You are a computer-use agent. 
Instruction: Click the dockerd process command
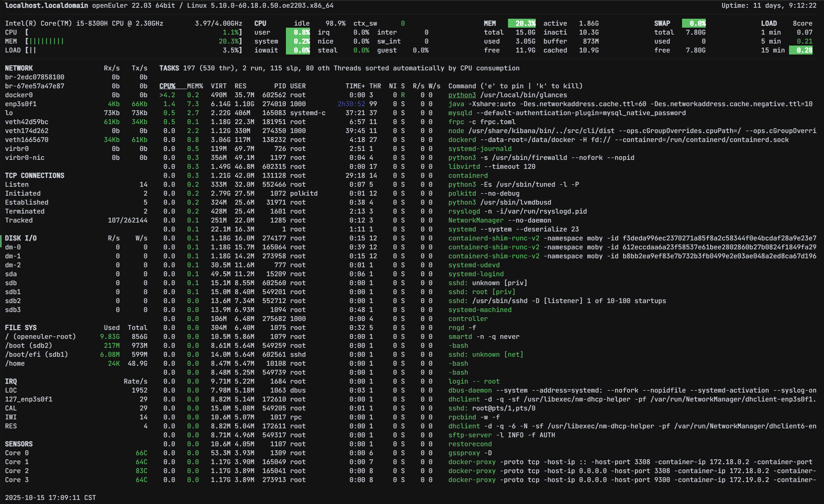point(462,140)
